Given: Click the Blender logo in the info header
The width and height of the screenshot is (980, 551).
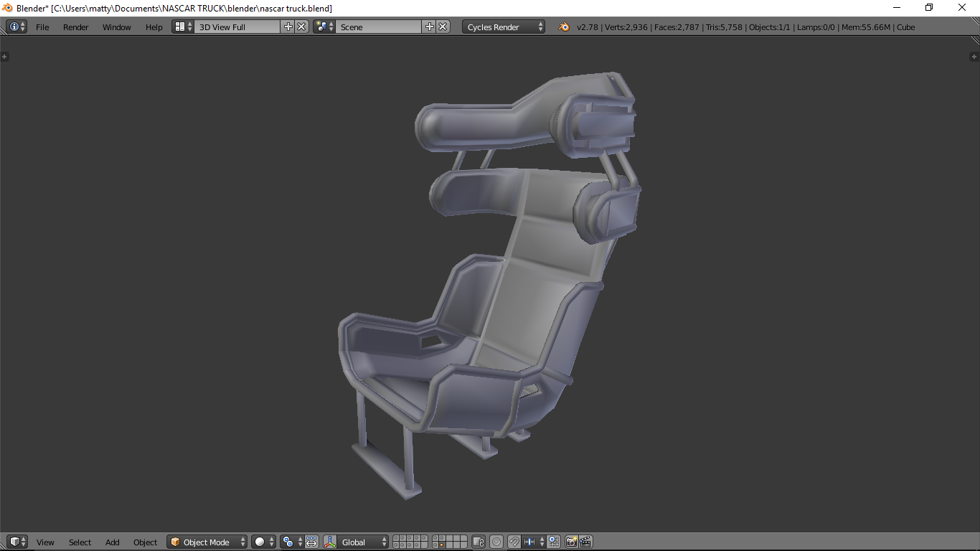Looking at the screenshot, I should pyautogui.click(x=564, y=27).
